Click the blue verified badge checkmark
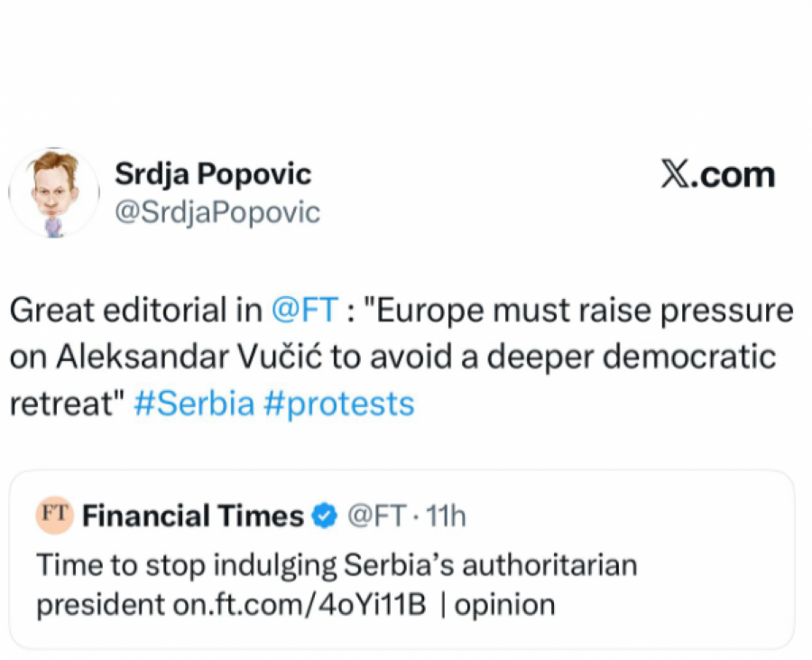 tap(324, 516)
